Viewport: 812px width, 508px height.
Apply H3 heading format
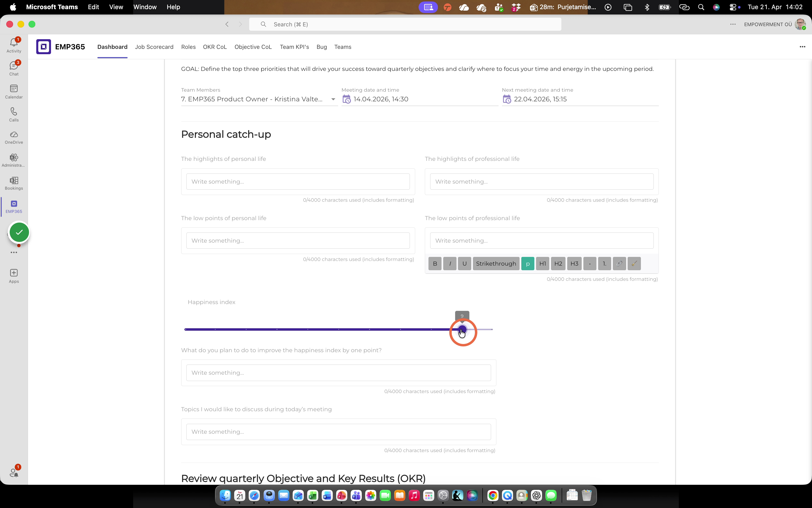point(574,264)
